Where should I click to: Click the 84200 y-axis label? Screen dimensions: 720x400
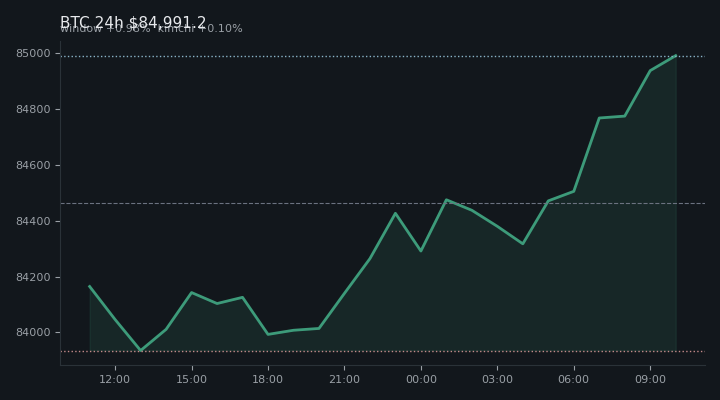(33, 277)
